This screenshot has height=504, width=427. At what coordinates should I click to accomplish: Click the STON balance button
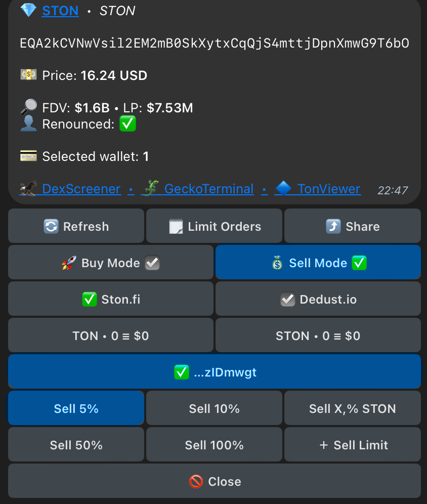(x=318, y=335)
